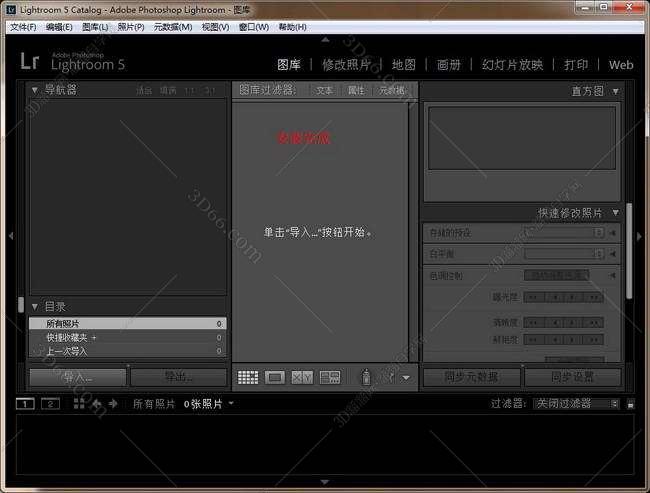Open the 文件(F) menu
Screen dimensions: 650x493
23,27
